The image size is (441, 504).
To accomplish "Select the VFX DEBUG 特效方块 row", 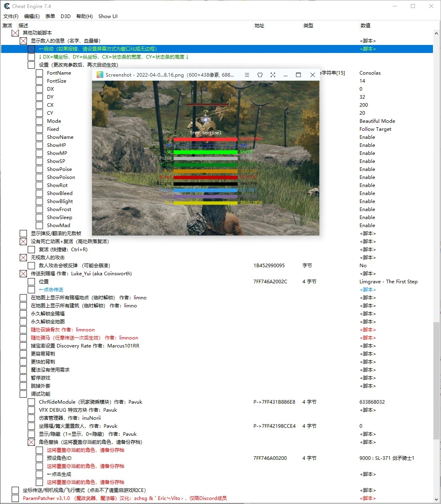I will tap(78, 410).
